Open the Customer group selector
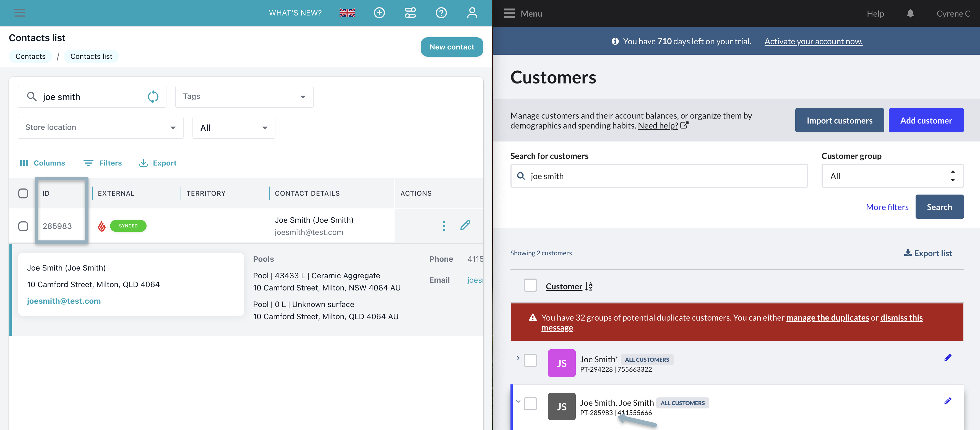The image size is (980, 430). click(x=892, y=176)
